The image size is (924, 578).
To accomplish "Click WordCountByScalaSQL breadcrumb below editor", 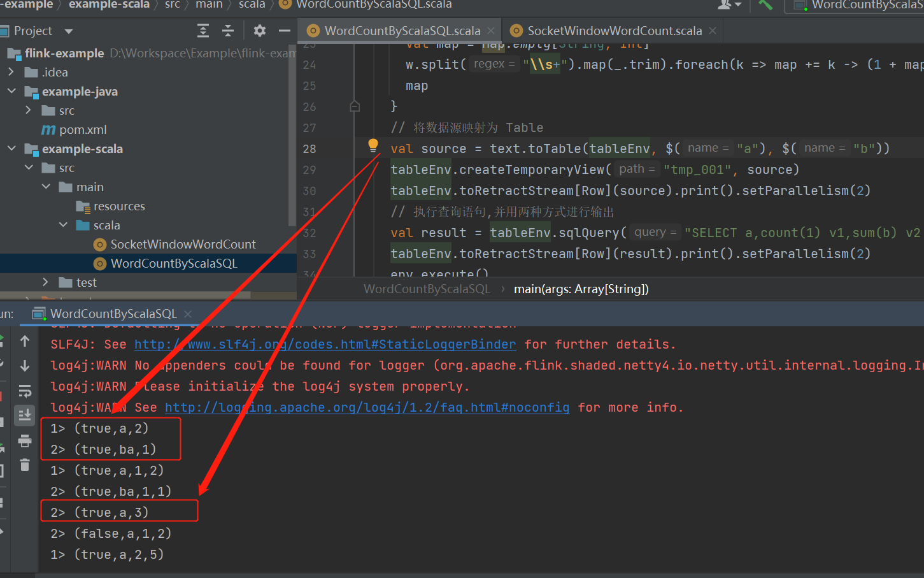I will 427,289.
